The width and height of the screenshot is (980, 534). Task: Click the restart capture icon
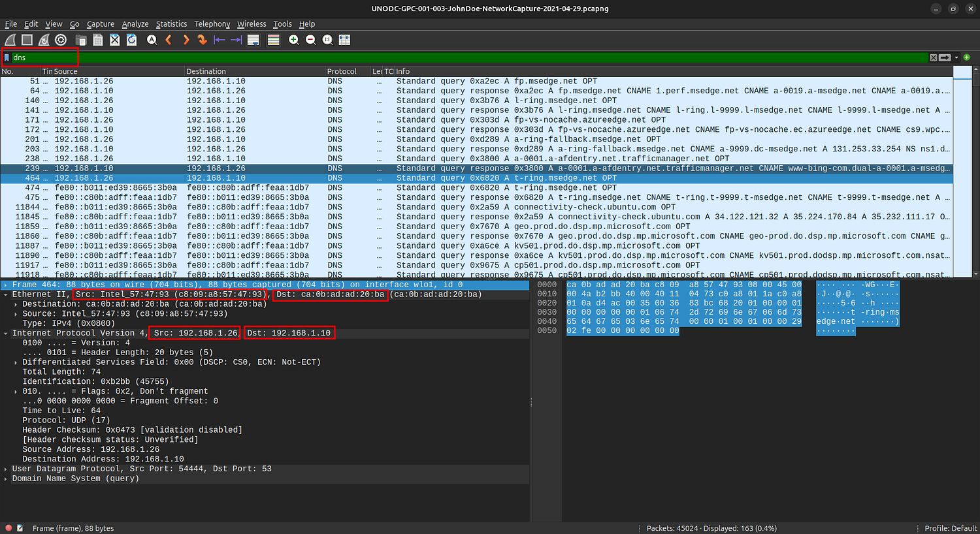coord(44,40)
